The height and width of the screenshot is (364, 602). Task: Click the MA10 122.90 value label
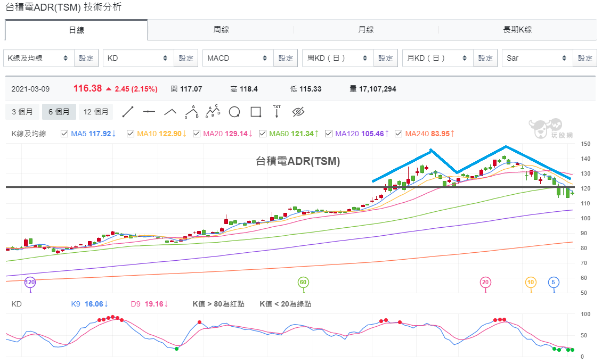coord(161,134)
